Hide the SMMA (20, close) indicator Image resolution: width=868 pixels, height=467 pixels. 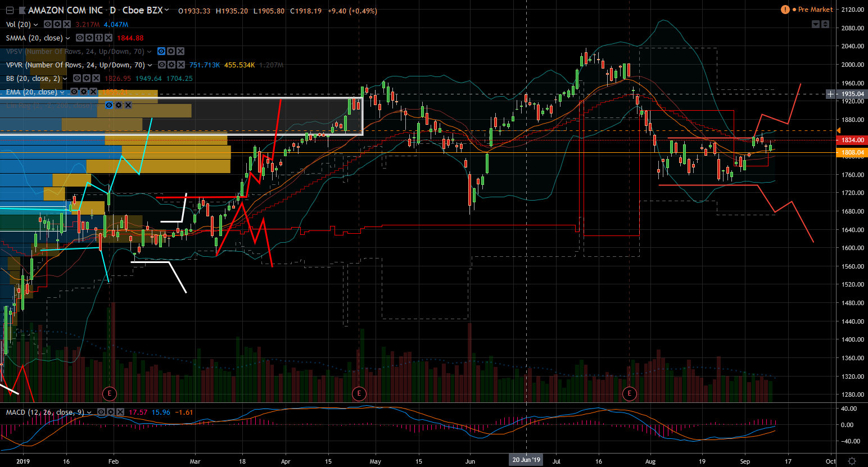(80, 38)
